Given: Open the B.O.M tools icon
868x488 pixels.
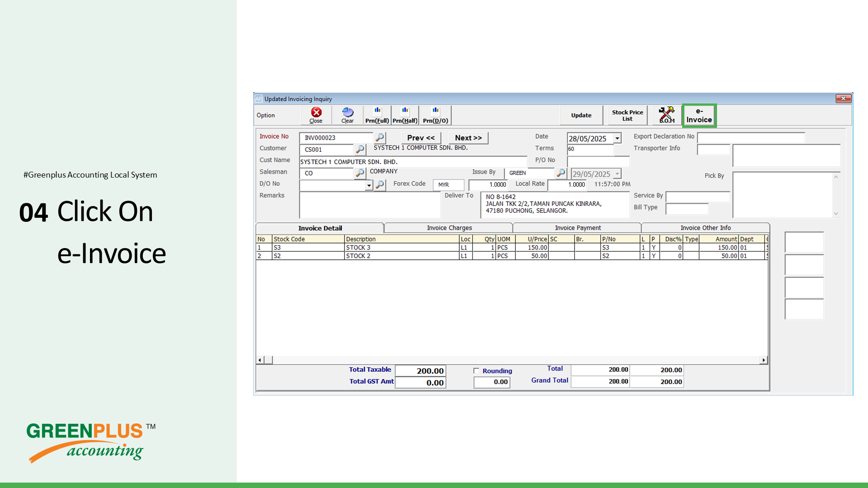Looking at the screenshot, I should point(666,115).
